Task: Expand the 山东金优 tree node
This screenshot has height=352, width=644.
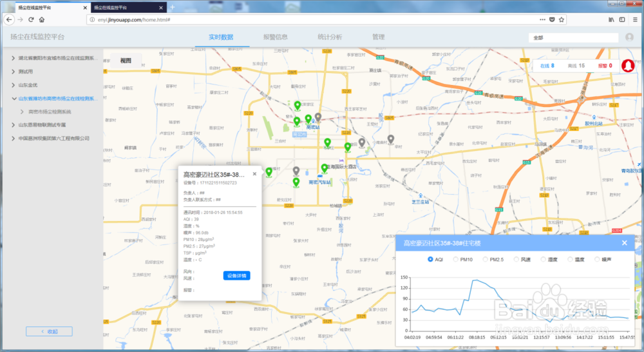Action: pyautogui.click(x=13, y=85)
